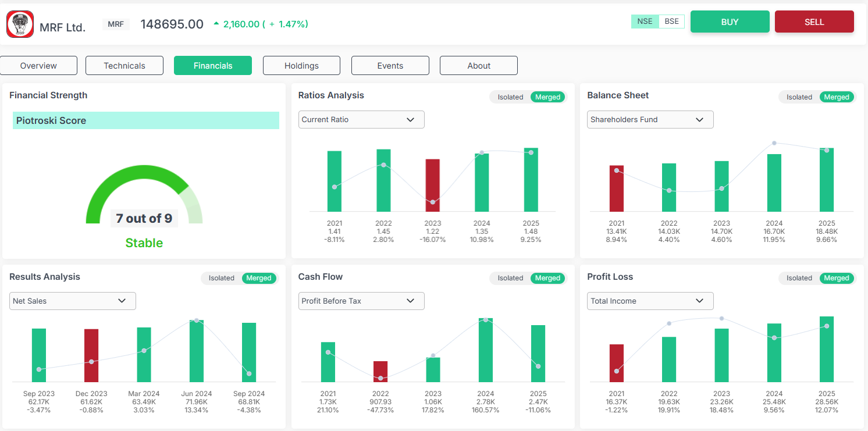This screenshot has width=868, height=431.
Task: Click the '28.56K' total income value
Action: (x=827, y=402)
